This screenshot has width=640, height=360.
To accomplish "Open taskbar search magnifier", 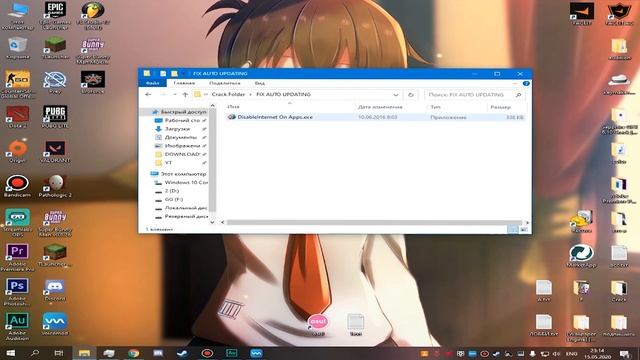I will 35,353.
